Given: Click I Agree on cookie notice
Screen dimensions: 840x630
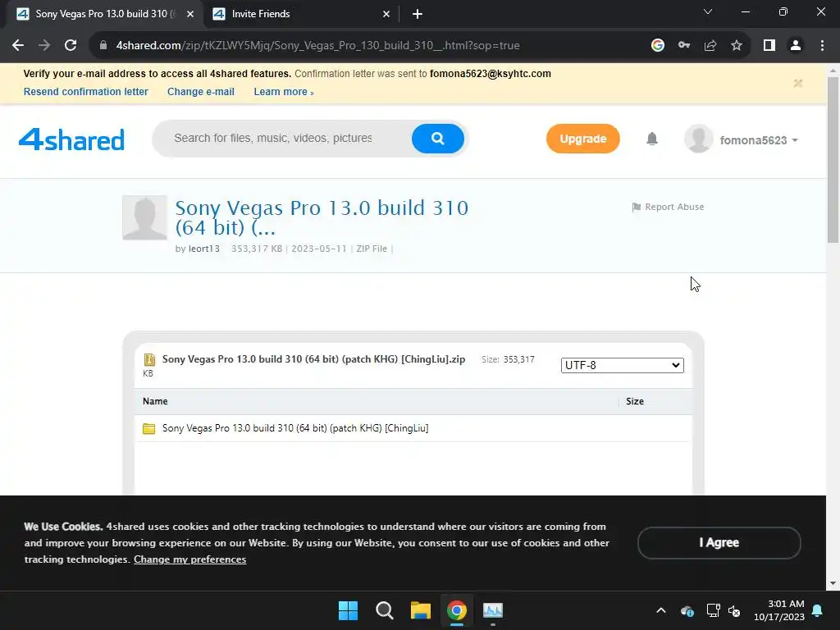Looking at the screenshot, I should tap(719, 543).
